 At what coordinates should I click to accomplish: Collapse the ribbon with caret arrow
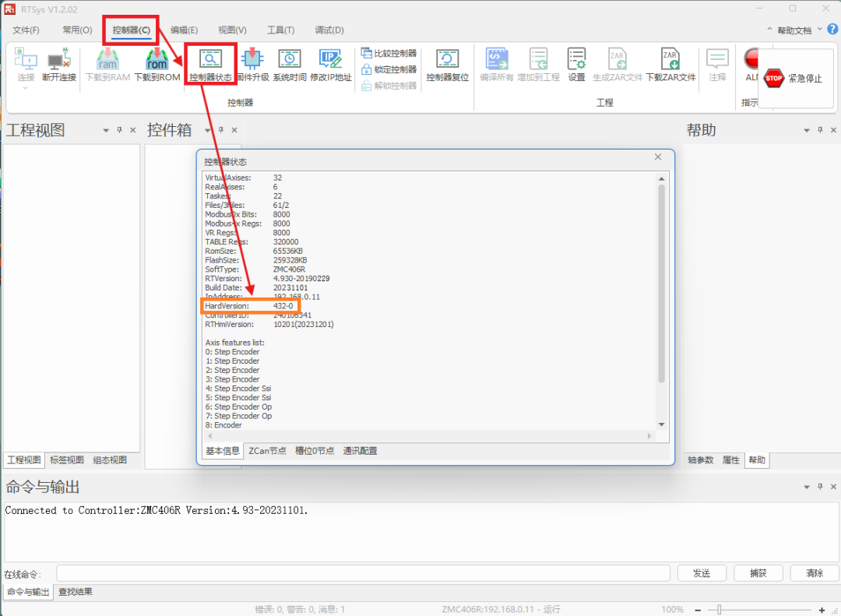tap(769, 30)
